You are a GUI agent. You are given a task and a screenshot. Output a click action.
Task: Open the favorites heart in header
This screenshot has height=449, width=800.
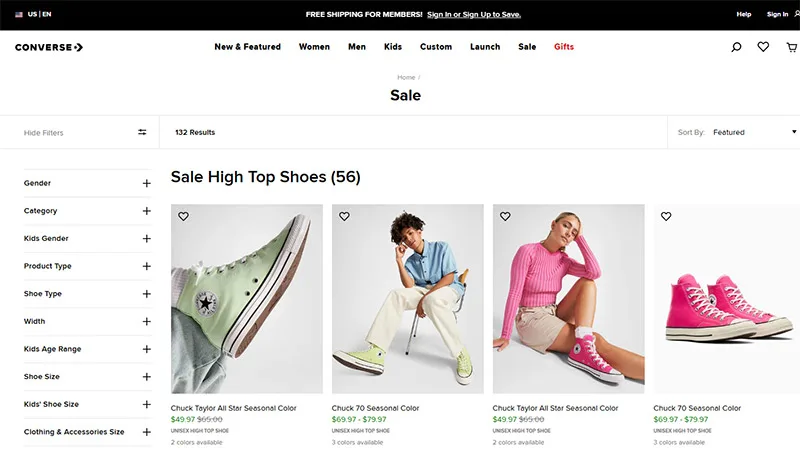[x=763, y=47]
